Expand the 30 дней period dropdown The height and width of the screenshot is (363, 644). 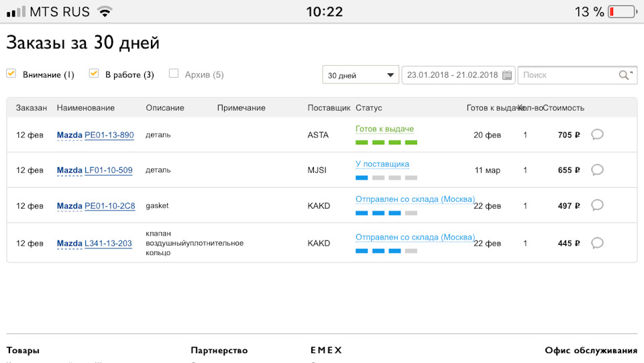[x=360, y=75]
